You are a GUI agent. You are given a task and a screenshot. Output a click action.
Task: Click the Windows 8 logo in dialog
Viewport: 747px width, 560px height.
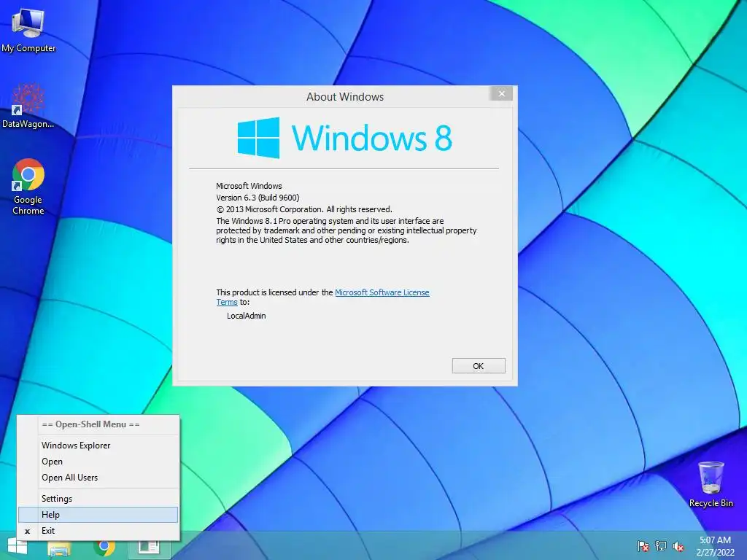point(344,138)
